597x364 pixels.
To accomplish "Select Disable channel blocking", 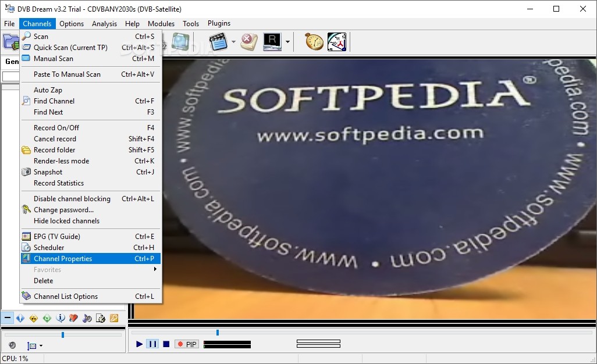I will tap(91, 199).
